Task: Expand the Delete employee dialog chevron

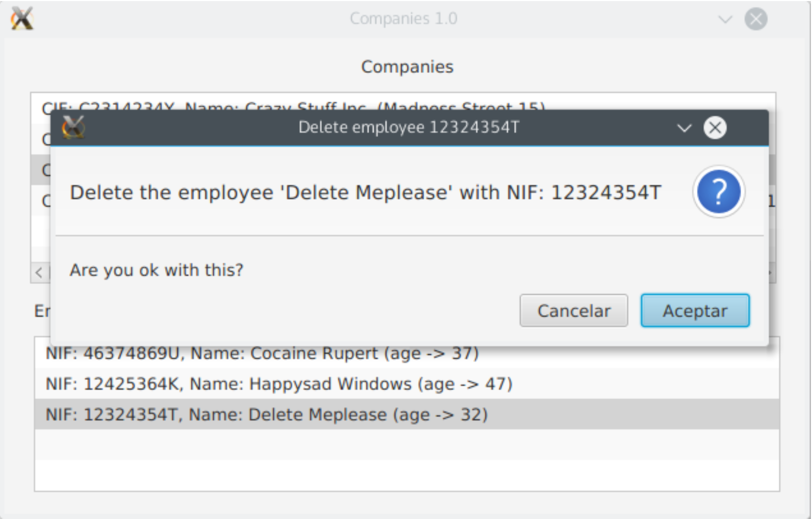Action: 684,128
